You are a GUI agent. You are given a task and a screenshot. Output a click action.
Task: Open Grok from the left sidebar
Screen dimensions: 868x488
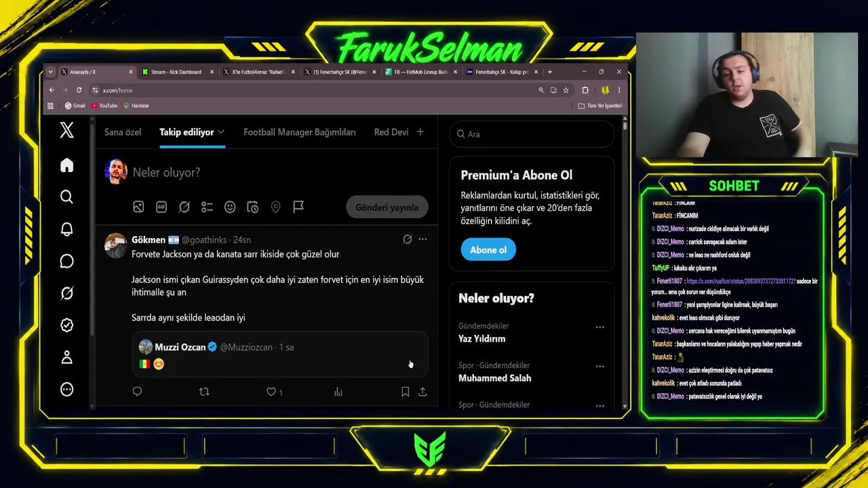click(x=66, y=293)
